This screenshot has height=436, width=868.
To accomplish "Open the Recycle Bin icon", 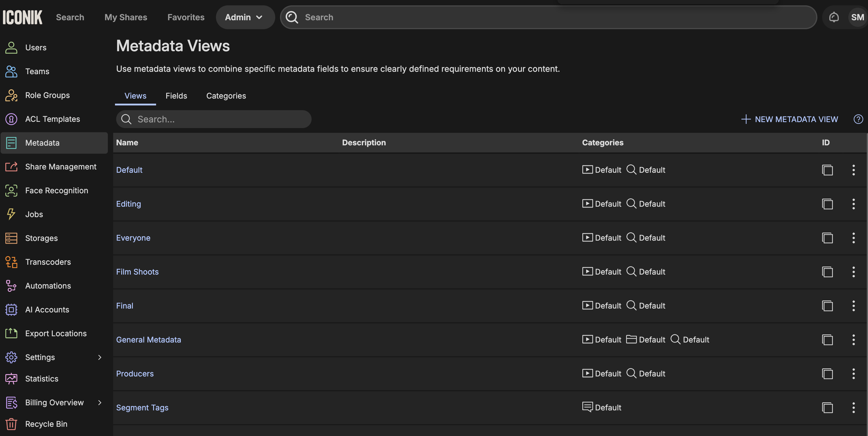I will click(11, 424).
